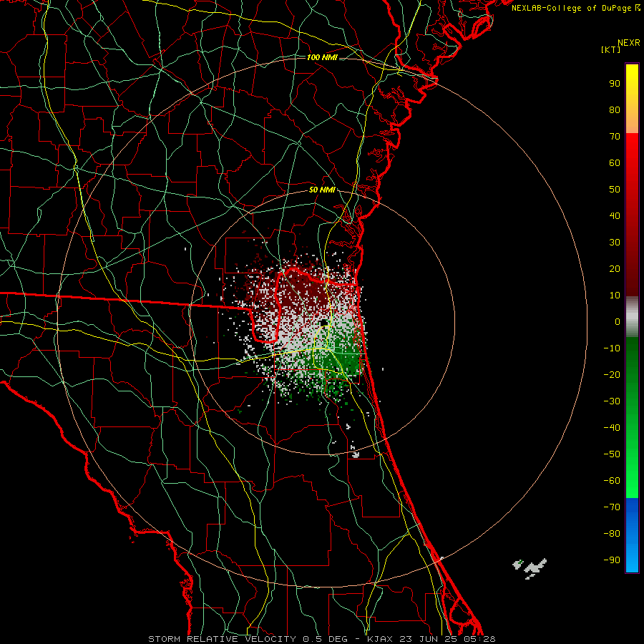This screenshot has height=644, width=644.
Task: Click the positive 90 legend value
Action: tap(615, 84)
